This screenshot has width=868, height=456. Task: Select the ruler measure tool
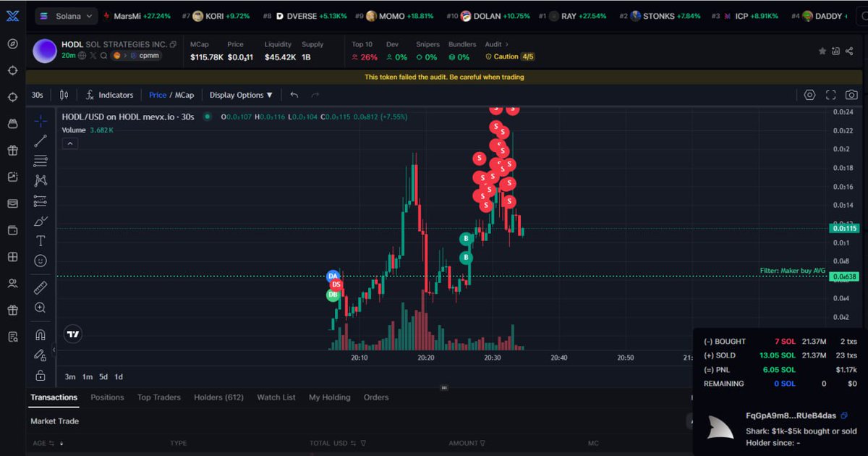tap(41, 287)
